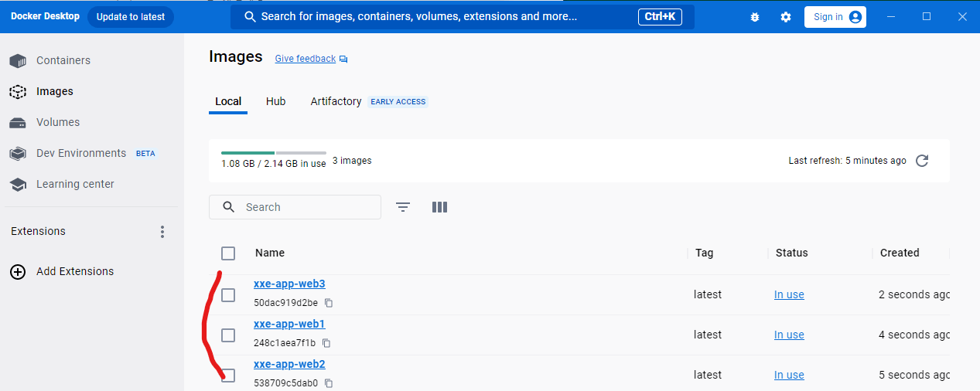Minimize the Docker Desktop window
Viewport: 980px width, 391px height.
(892, 16)
